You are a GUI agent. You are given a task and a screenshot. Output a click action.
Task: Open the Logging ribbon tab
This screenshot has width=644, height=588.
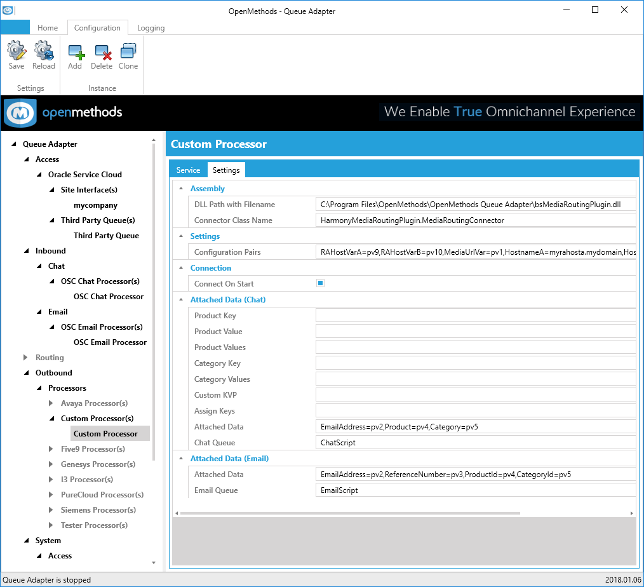coord(151,28)
